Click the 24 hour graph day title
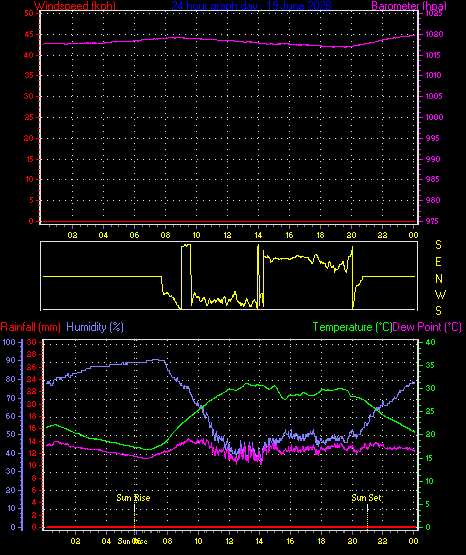Image resolution: width=466 pixels, height=555 pixels. click(252, 6)
